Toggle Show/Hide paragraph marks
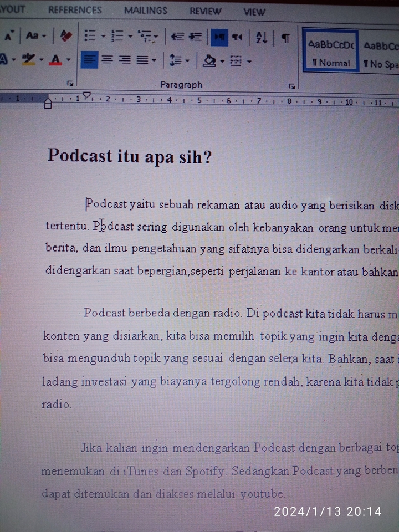The image size is (399, 532). (x=286, y=38)
